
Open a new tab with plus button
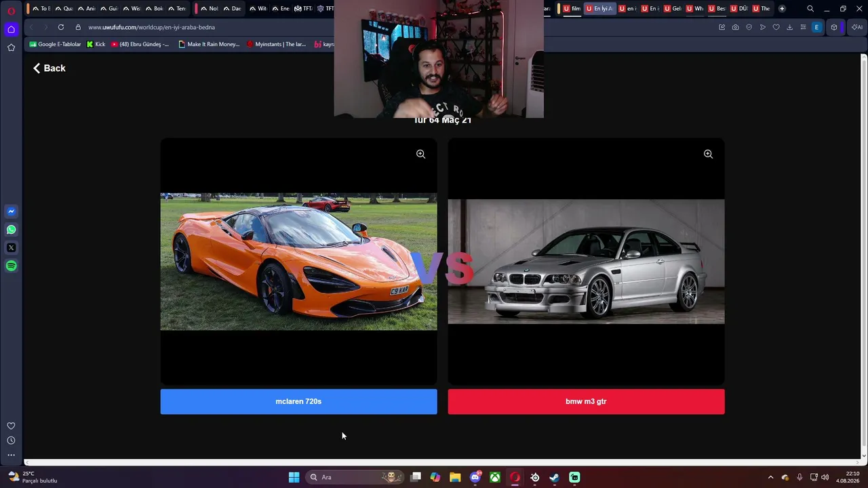782,9
